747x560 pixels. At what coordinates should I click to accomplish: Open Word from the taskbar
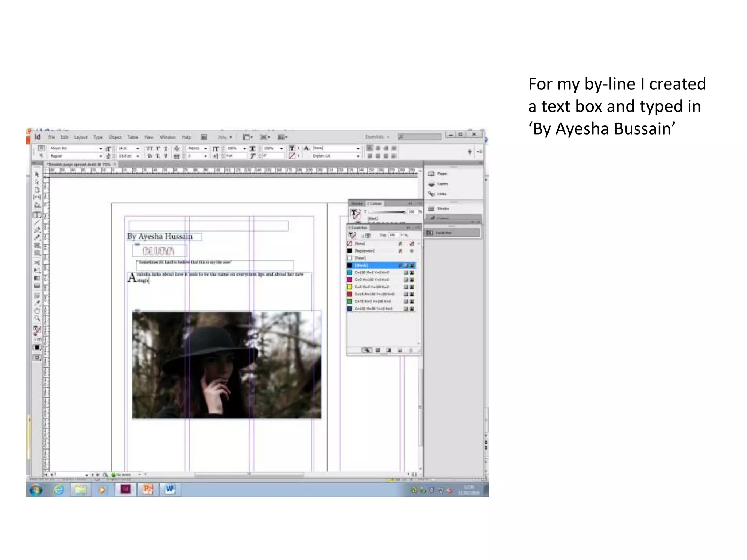(x=170, y=489)
